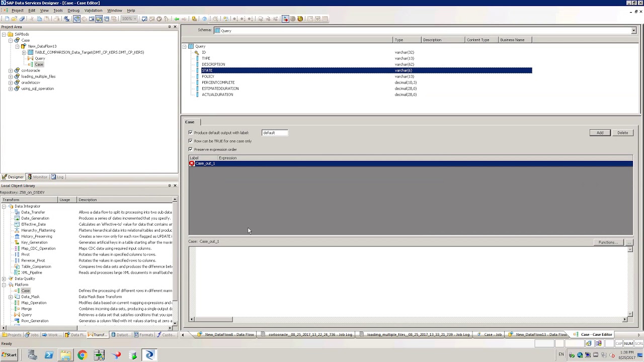Open the 100% zoom dropdown
644x362 pixels.
click(135, 19)
